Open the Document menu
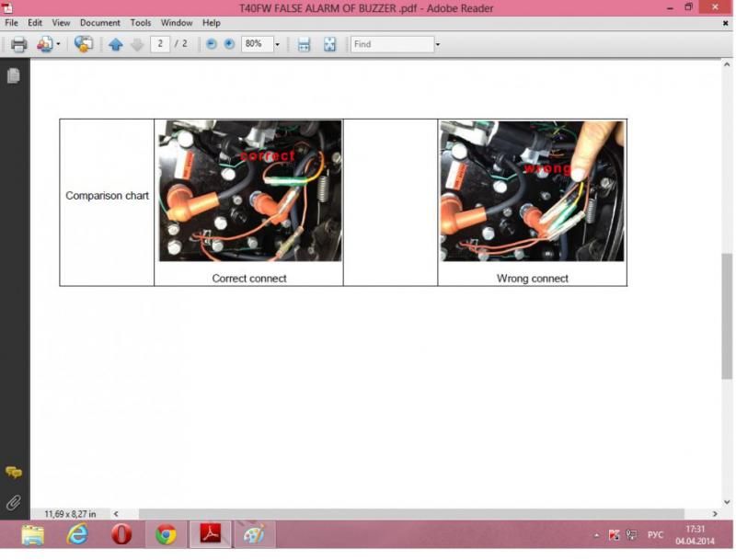This screenshot has height=560, width=736. point(99,22)
